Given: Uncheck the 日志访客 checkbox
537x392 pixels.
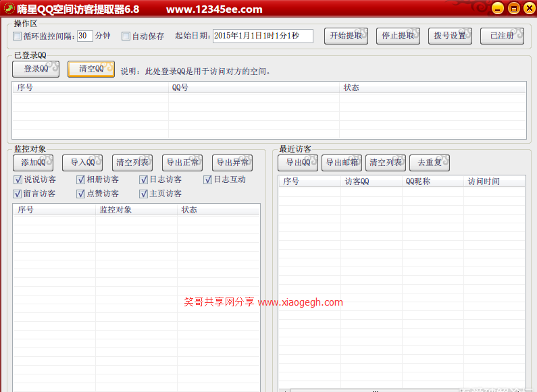Looking at the screenshot, I should tap(144, 179).
